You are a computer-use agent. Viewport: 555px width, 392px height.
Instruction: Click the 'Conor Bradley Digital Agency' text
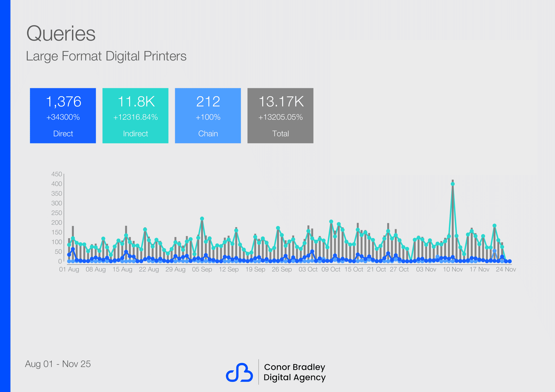(295, 372)
